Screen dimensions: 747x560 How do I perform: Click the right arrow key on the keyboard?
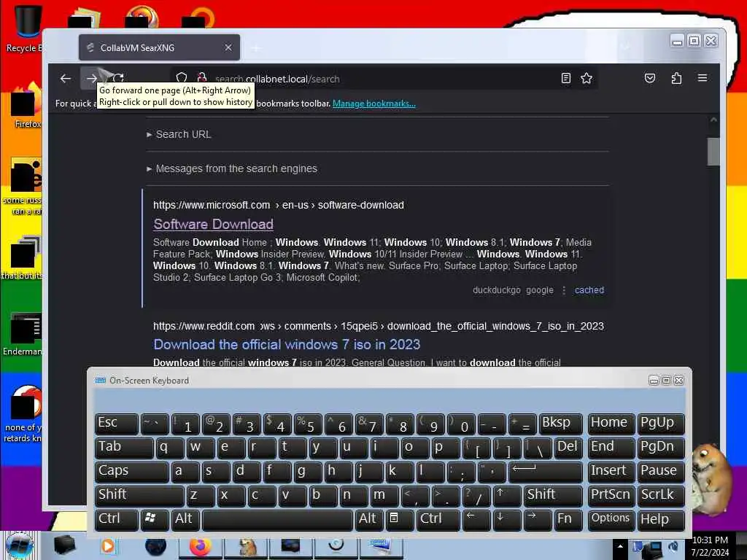tap(538, 519)
